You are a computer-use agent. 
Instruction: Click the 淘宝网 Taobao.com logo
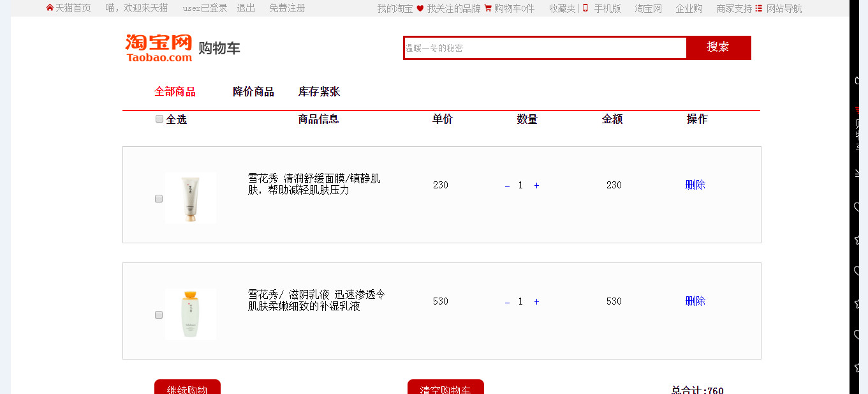pos(159,48)
